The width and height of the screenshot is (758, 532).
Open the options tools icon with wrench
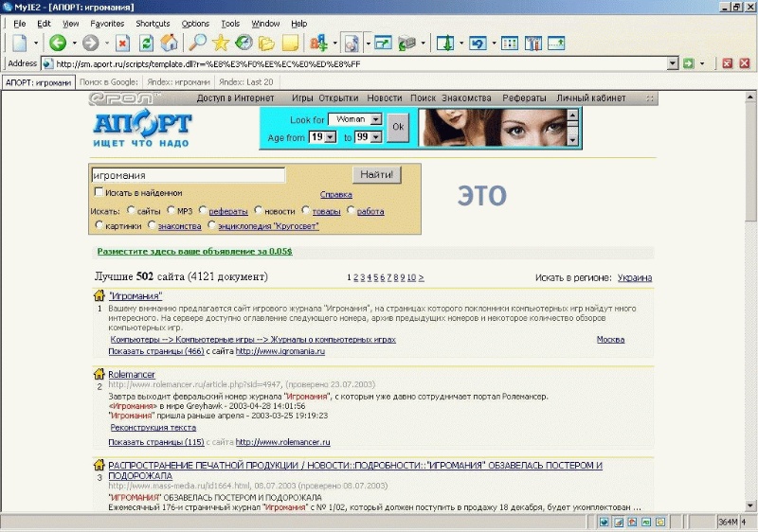532,43
